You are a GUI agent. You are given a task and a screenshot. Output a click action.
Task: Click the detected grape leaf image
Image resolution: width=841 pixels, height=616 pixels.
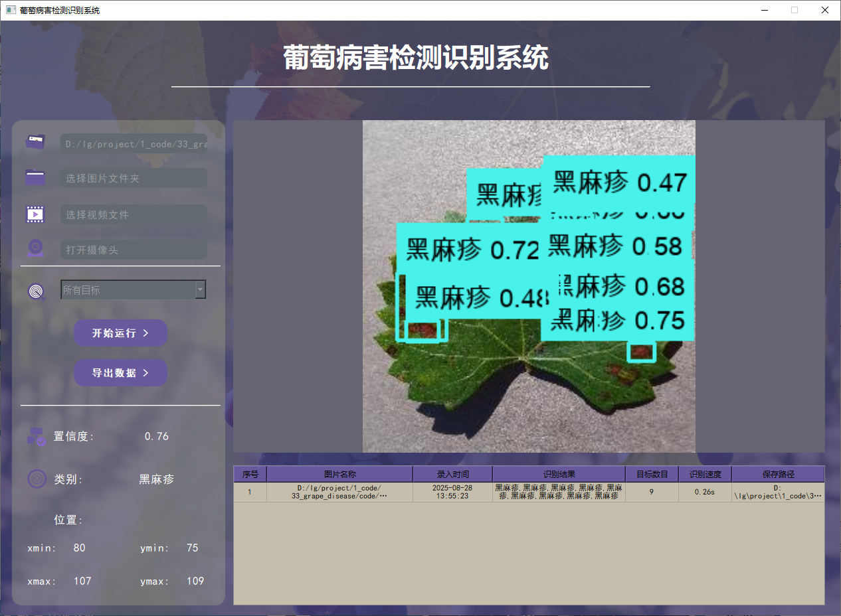point(529,286)
